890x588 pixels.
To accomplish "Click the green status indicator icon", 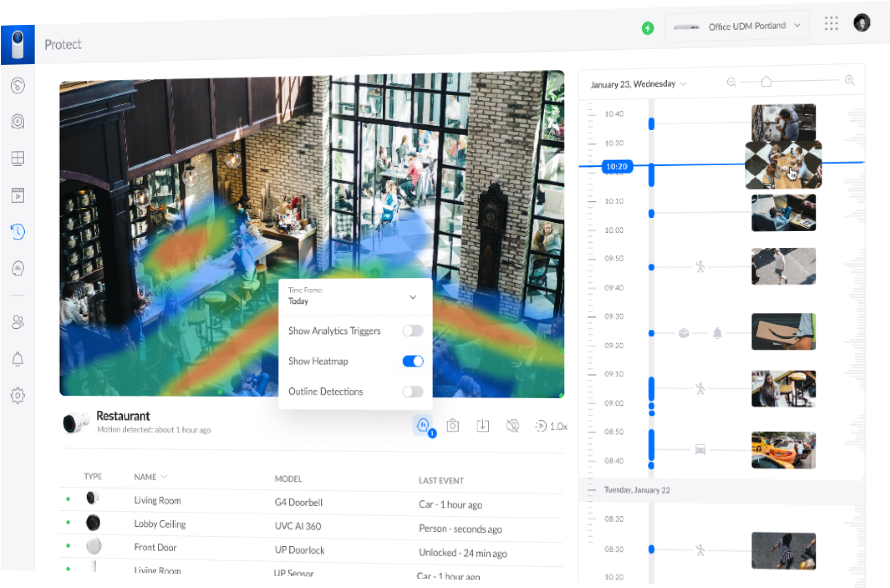I will click(648, 28).
